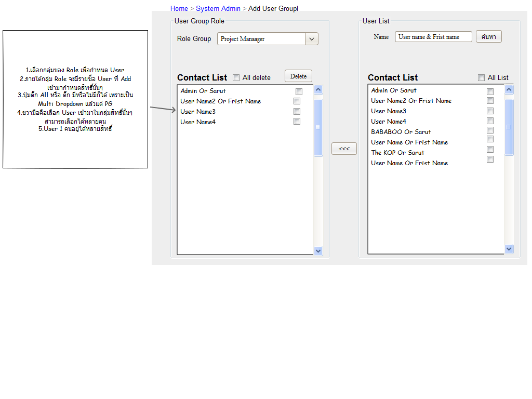Open the System Admin breadcrumb link

(218, 8)
